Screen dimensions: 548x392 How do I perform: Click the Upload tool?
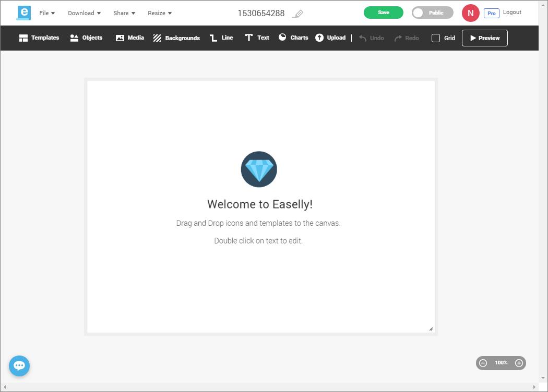coord(330,38)
